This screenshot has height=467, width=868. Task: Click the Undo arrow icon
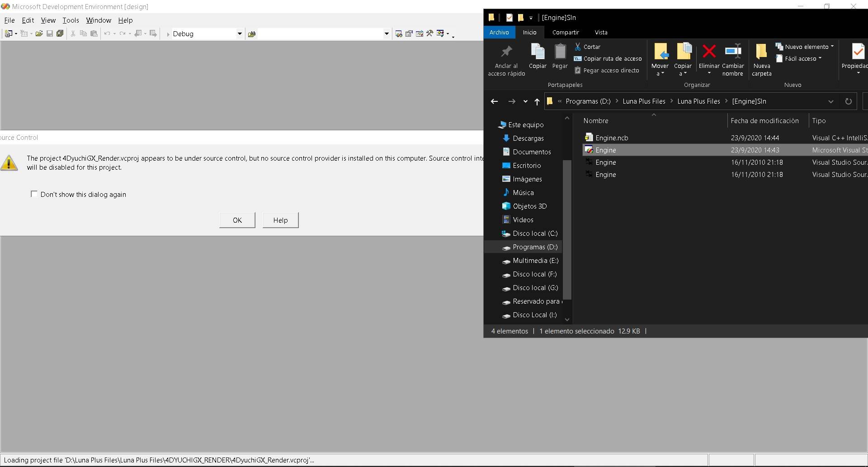point(107,33)
